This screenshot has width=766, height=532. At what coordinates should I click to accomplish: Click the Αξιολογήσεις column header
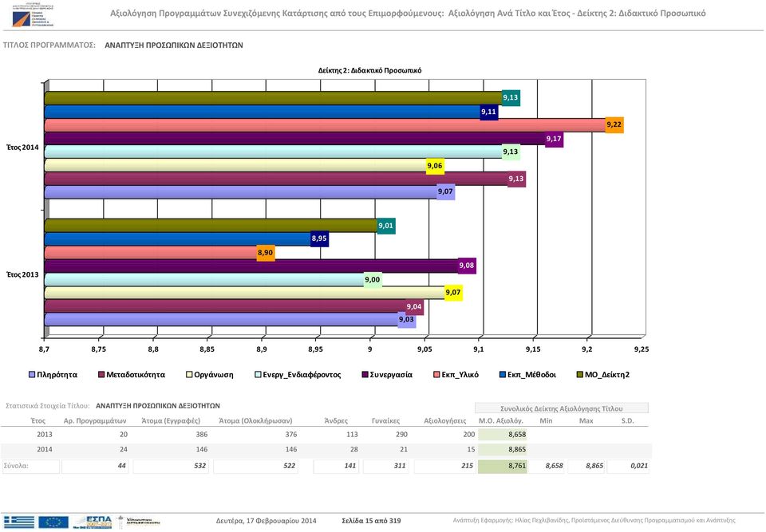tap(445, 420)
